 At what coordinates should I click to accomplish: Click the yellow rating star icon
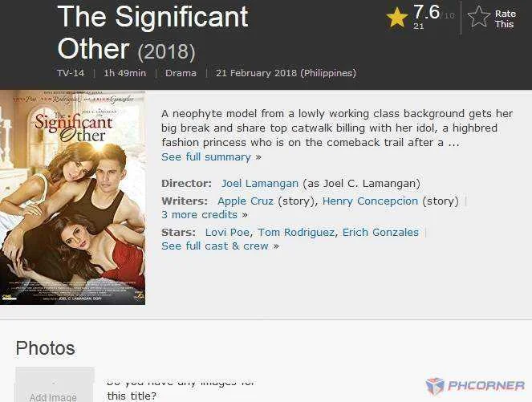[x=397, y=18]
